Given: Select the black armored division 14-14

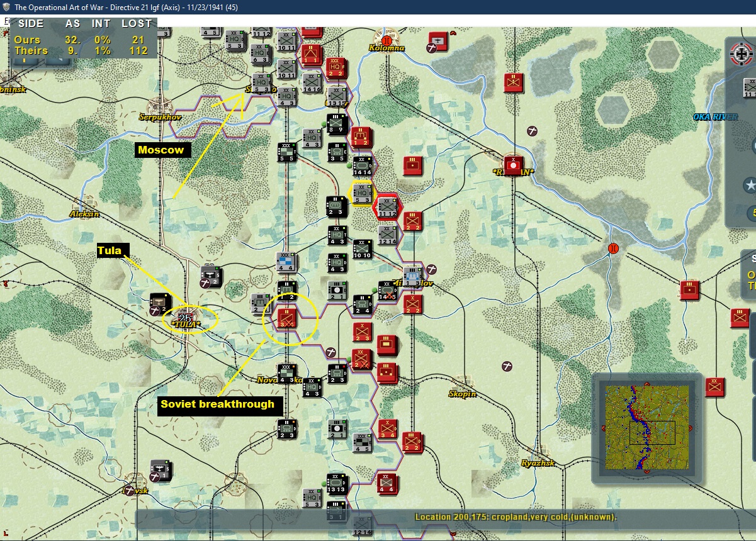Looking at the screenshot, I should point(362,165).
